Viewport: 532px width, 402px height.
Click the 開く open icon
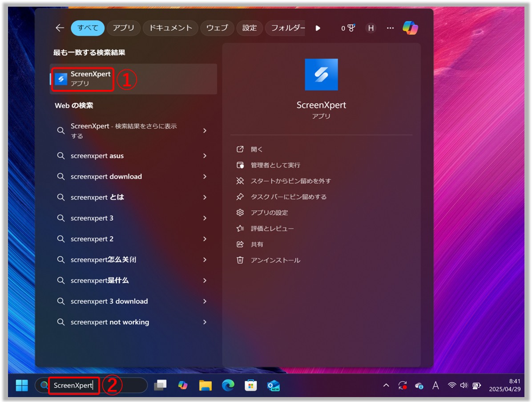[240, 149]
